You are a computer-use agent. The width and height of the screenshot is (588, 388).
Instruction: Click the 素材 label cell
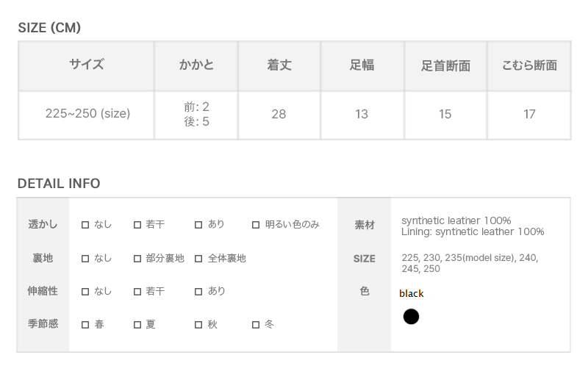click(x=365, y=225)
